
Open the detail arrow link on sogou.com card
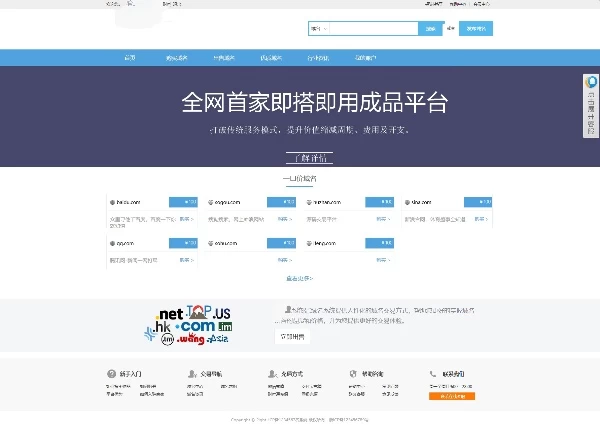click(285, 219)
